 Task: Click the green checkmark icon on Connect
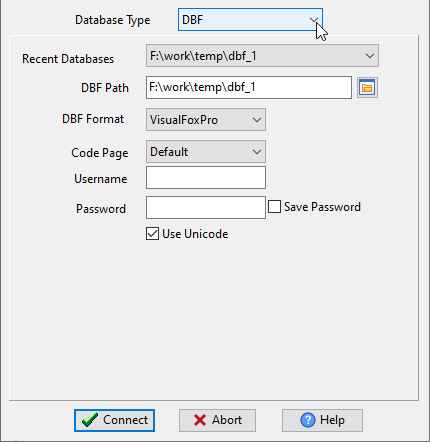(x=90, y=420)
